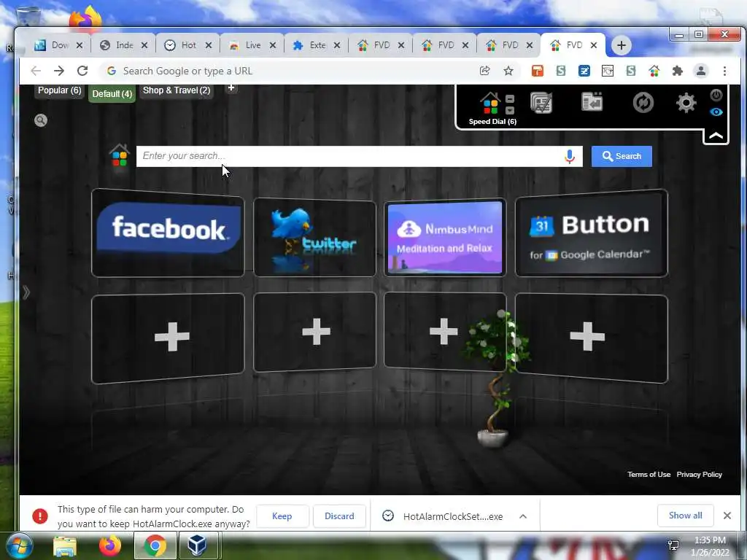Switch to the Popular (6) group
Image resolution: width=747 pixels, height=560 pixels.
[x=60, y=90]
